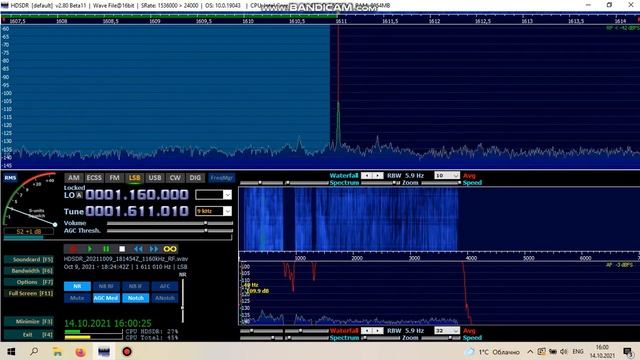
Task: Select DIG demodulation mode
Action: pyautogui.click(x=195, y=178)
